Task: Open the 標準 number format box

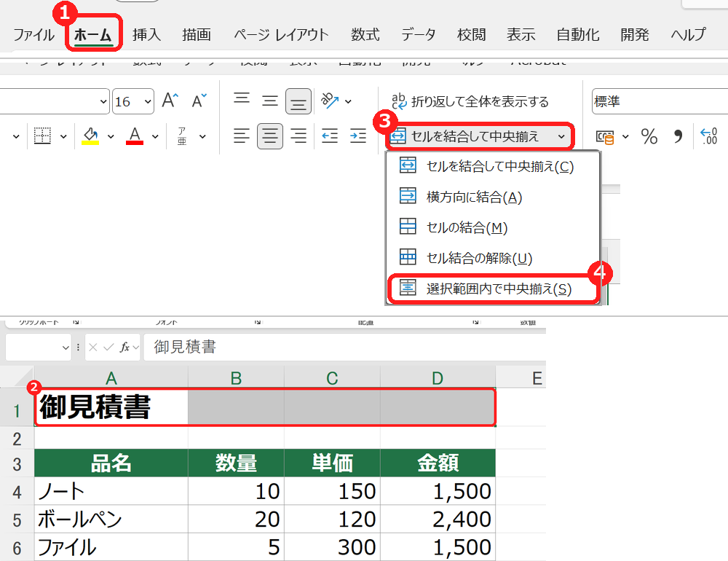Action: click(x=660, y=101)
